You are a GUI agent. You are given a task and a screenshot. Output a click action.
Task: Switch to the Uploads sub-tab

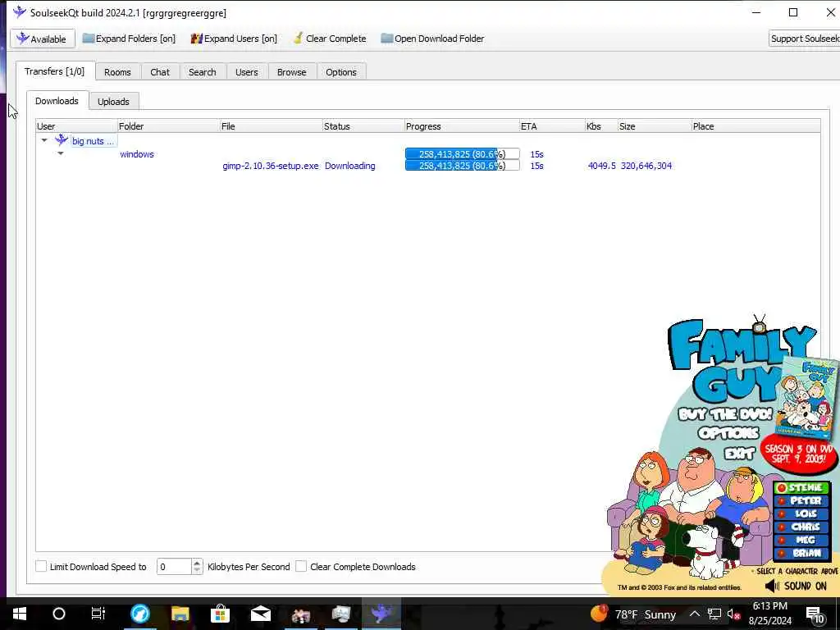click(x=113, y=101)
